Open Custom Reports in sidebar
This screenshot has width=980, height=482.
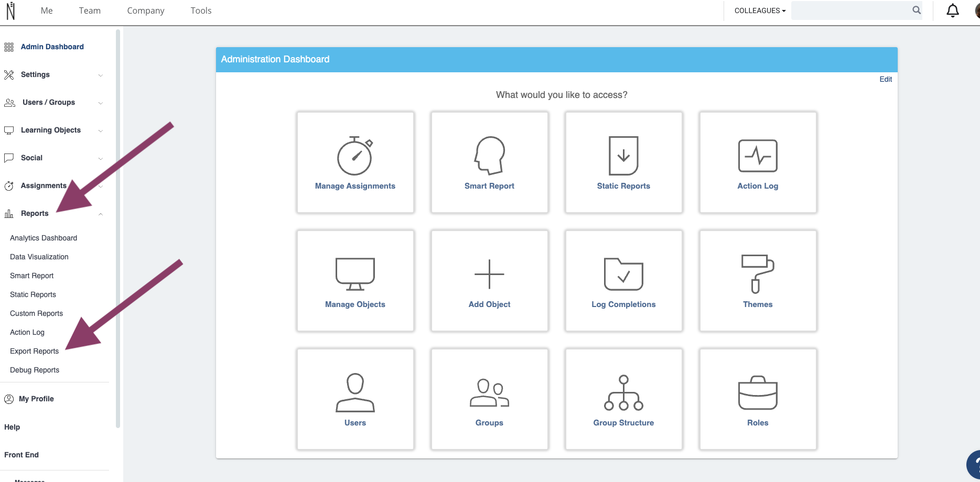click(37, 313)
